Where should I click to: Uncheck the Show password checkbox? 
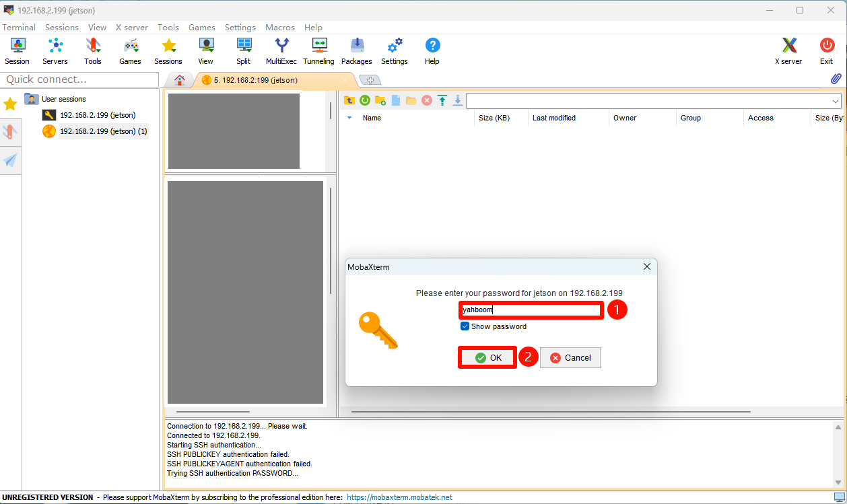465,326
